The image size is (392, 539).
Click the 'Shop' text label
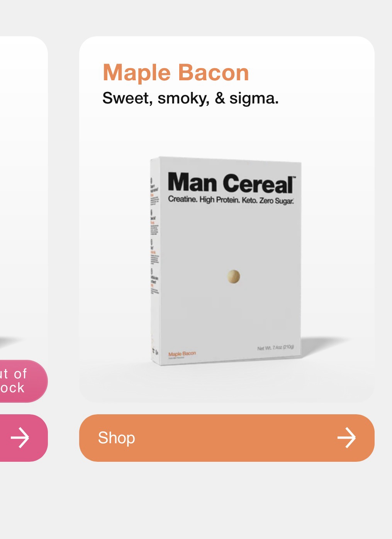[x=116, y=438]
